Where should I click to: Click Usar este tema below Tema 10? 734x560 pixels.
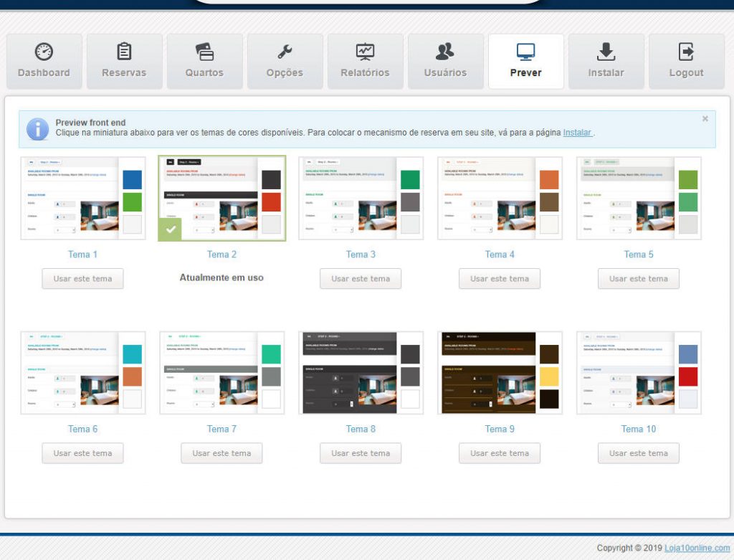point(638,453)
